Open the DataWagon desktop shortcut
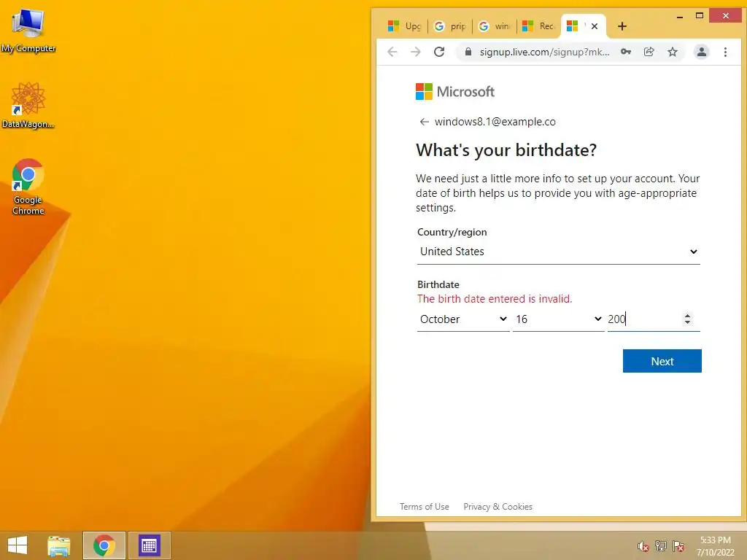 coord(28,105)
